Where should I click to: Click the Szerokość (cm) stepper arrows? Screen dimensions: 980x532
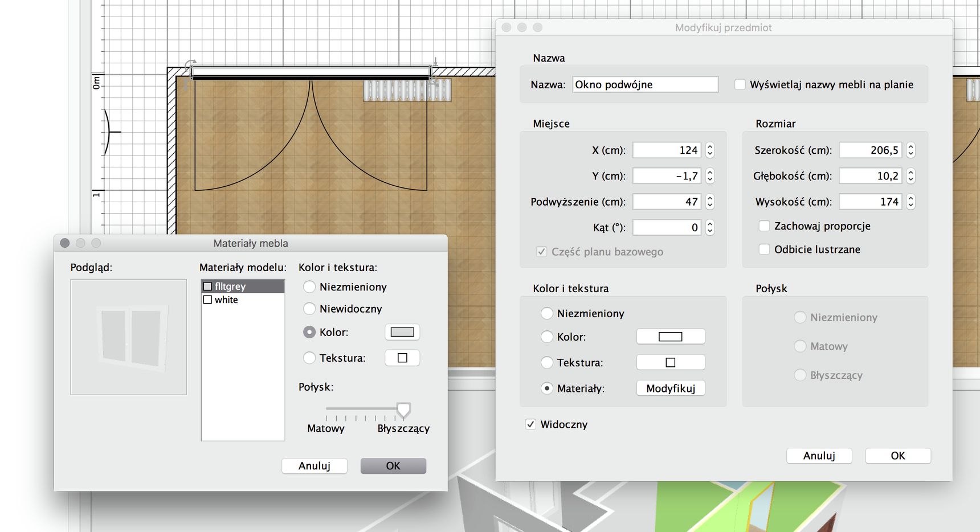click(x=910, y=150)
